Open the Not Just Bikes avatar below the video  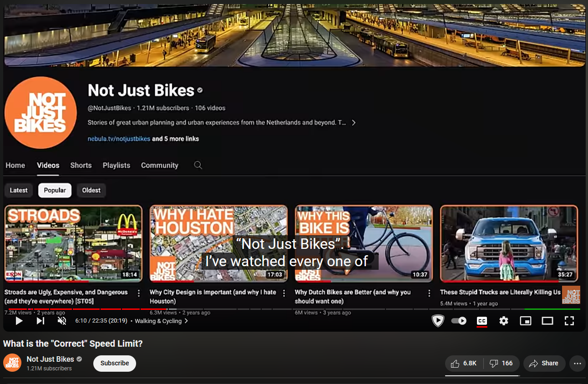12,363
